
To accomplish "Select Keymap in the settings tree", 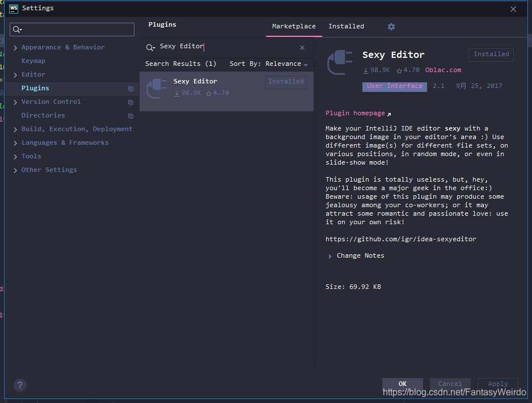I will click(33, 61).
